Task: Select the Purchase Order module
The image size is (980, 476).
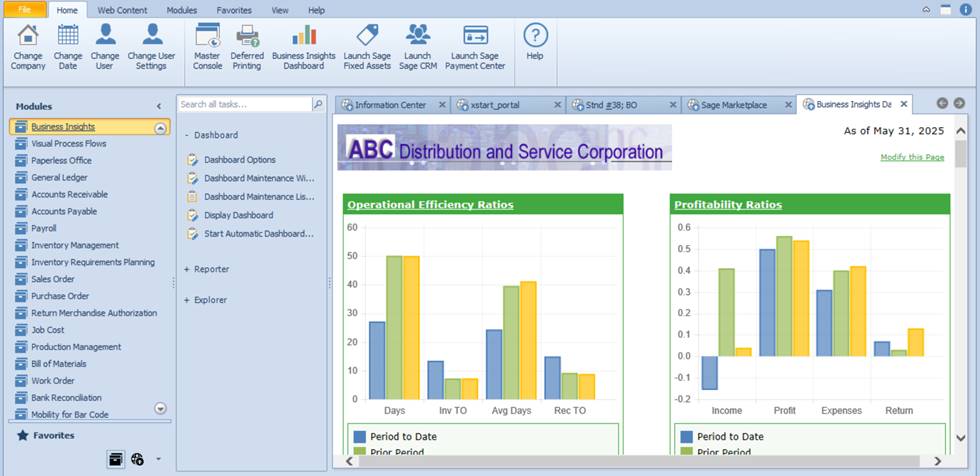Action: (61, 296)
